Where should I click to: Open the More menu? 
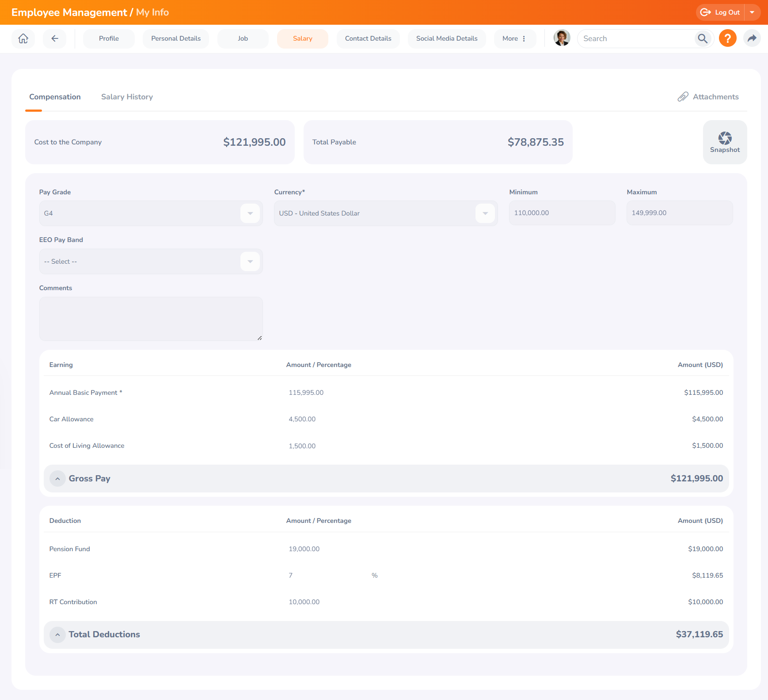(x=514, y=38)
